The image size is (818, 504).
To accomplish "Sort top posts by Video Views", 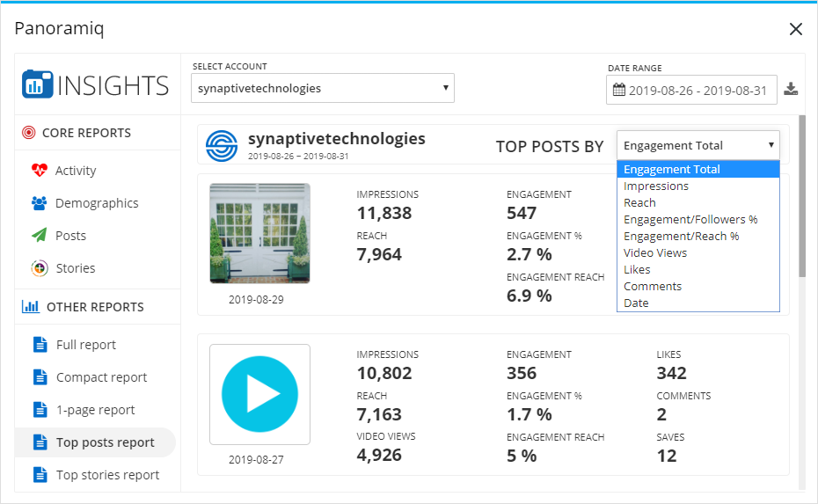I will pos(698,252).
